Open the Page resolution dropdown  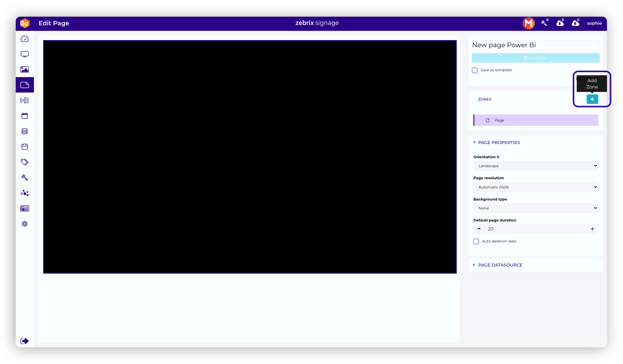[535, 187]
